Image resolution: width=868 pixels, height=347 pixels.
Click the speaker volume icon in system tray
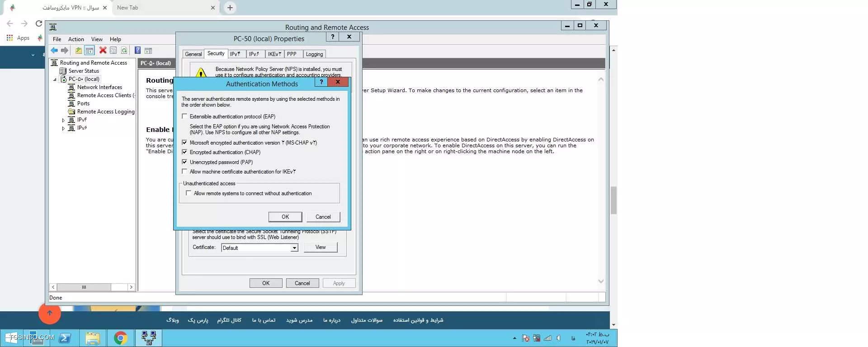559,338
